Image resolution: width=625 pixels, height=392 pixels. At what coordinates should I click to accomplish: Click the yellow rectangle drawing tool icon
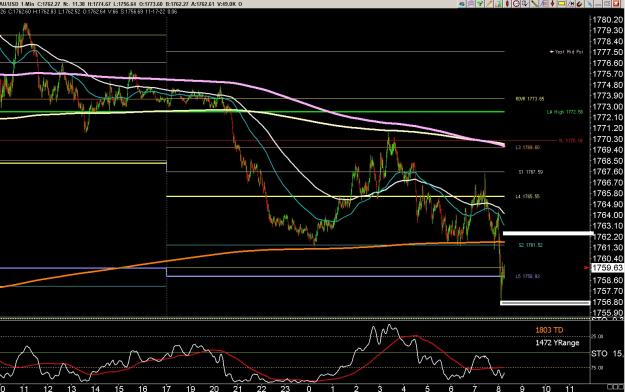(562, 4)
